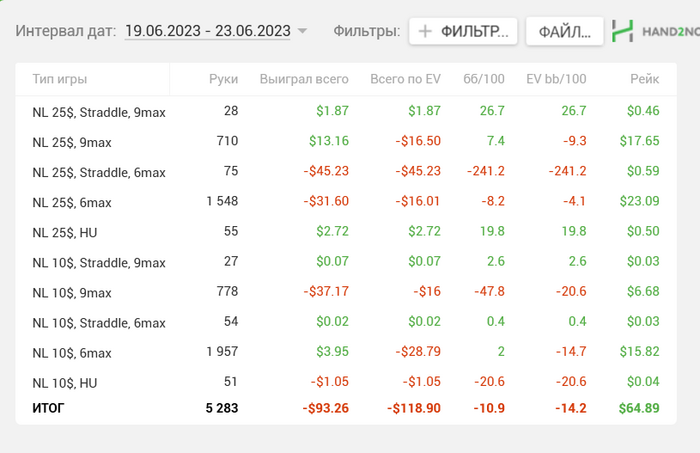Expand the date interval dropdown arrow
This screenshot has width=700, height=453.
tap(303, 32)
